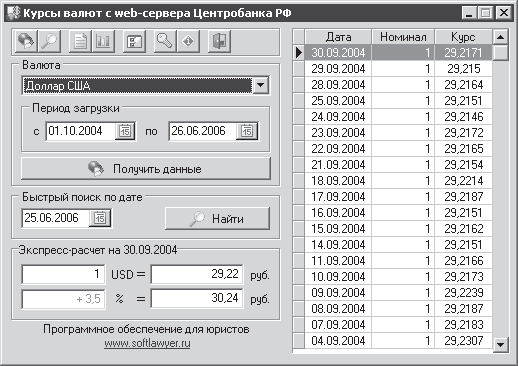
Task: Select the row dated 22.09.2004
Action: (x=392, y=149)
